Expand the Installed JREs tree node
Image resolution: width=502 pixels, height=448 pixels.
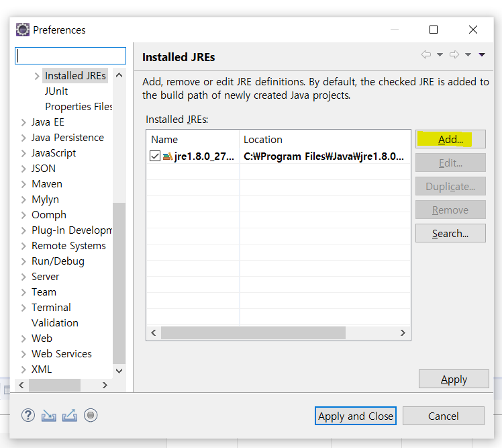point(37,76)
